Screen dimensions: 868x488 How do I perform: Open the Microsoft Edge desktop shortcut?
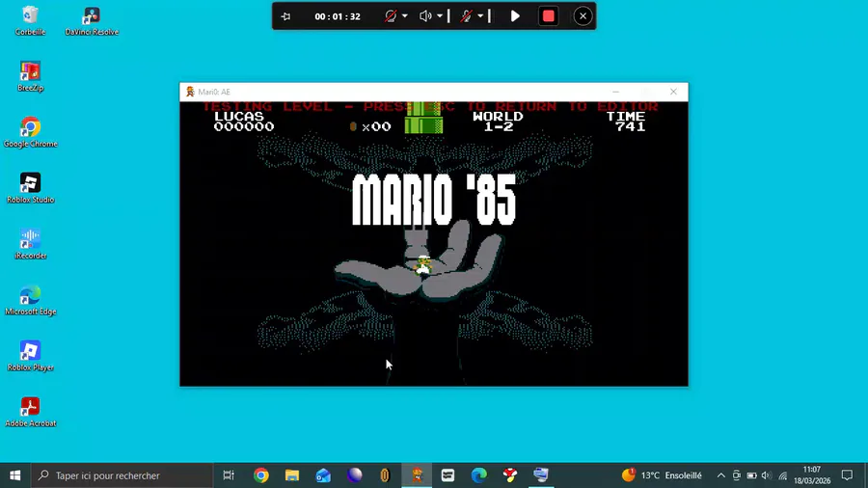[x=31, y=301]
